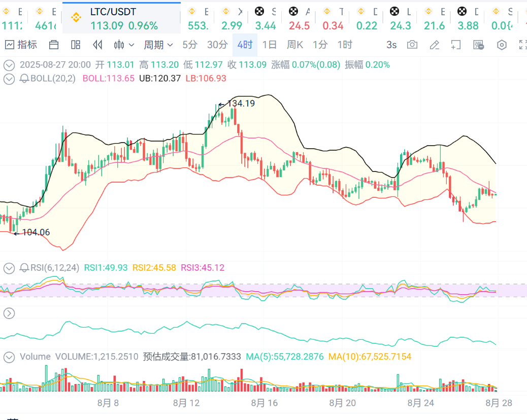Click the MA(10):67,525.7154 volume value
The width and height of the screenshot is (527, 420).
(370, 357)
